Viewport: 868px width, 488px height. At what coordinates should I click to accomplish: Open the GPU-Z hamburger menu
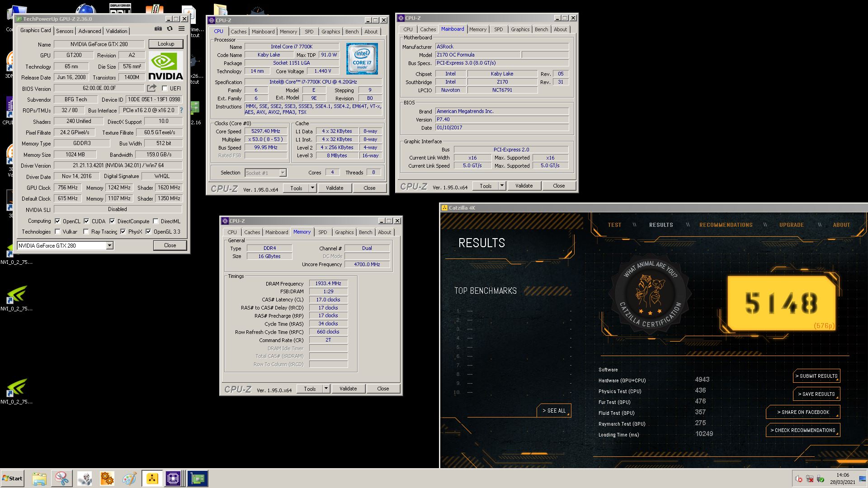[x=181, y=29]
